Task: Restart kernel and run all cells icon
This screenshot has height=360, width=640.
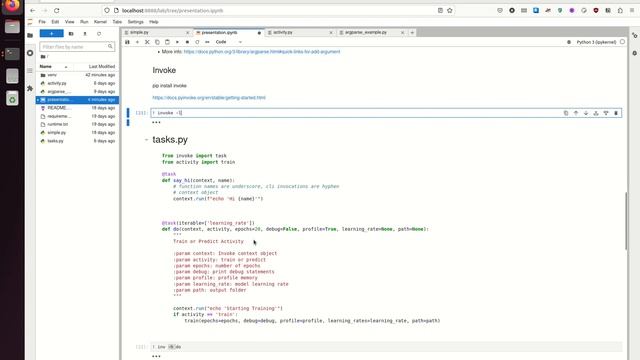Action: pyautogui.click(x=207, y=42)
